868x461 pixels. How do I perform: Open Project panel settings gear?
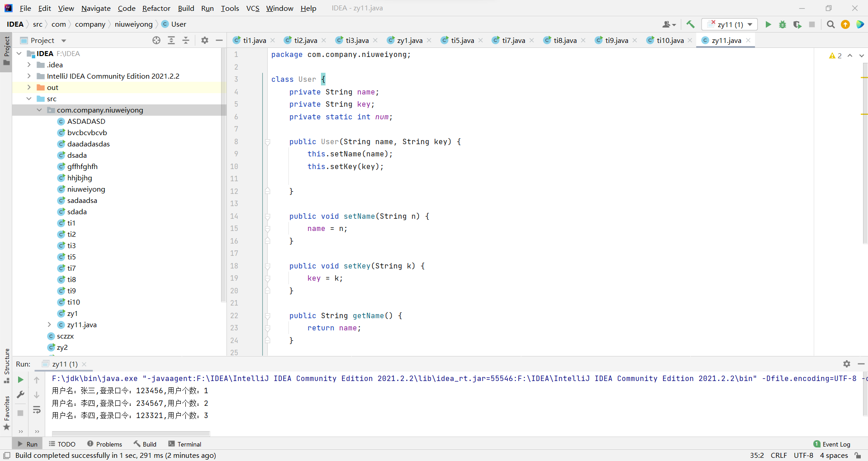coord(205,40)
